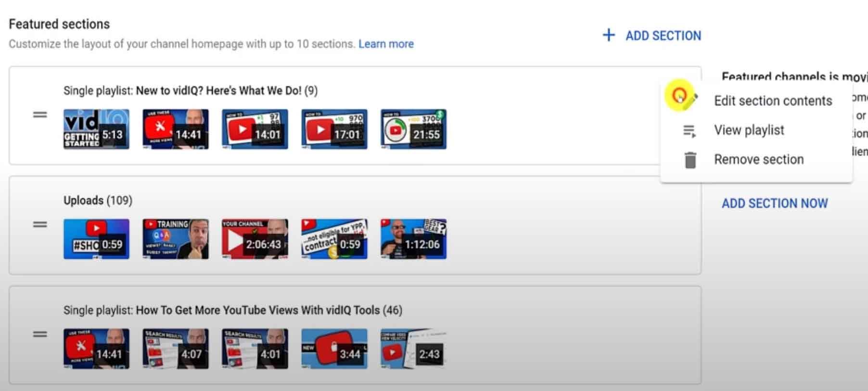Click the trash icon for Remove section
The image size is (868, 391).
690,160
